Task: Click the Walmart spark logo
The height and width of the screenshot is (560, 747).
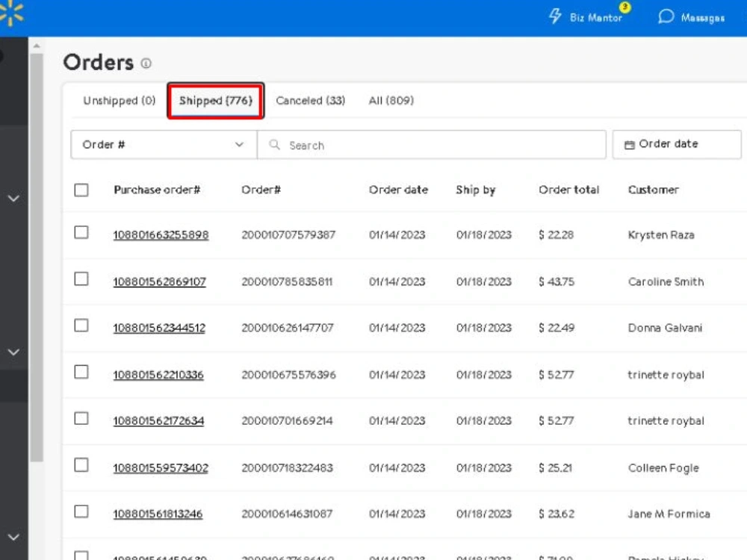Action: point(11,13)
